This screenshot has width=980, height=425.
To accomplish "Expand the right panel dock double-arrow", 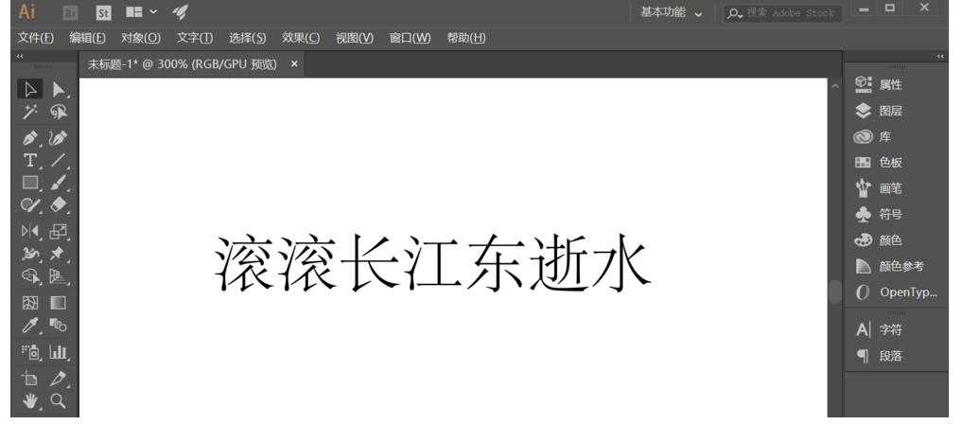I will tap(940, 57).
